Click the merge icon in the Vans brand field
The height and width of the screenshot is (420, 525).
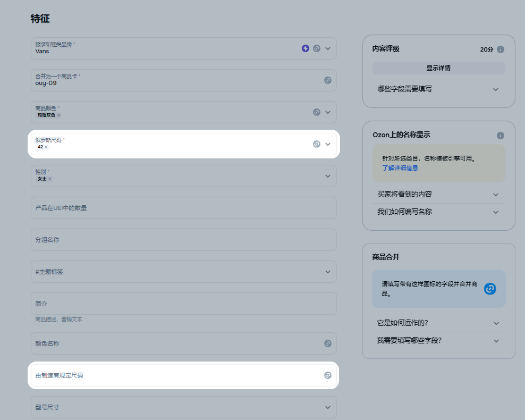tap(317, 48)
